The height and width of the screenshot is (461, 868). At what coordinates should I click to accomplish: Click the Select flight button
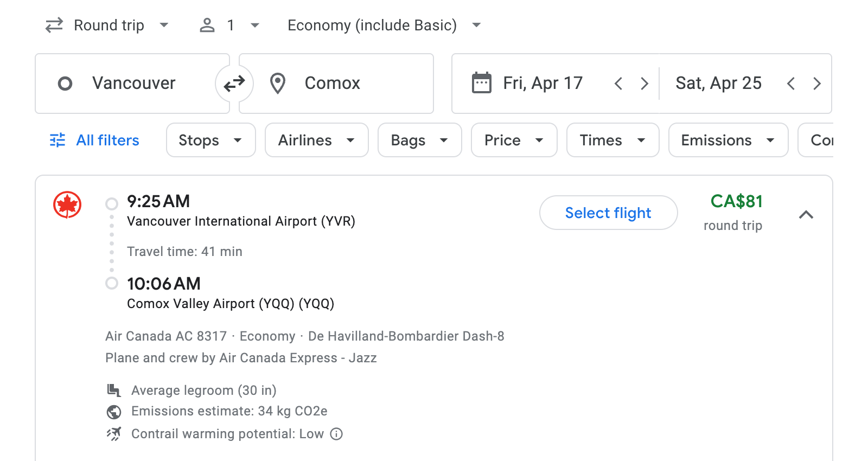(608, 213)
